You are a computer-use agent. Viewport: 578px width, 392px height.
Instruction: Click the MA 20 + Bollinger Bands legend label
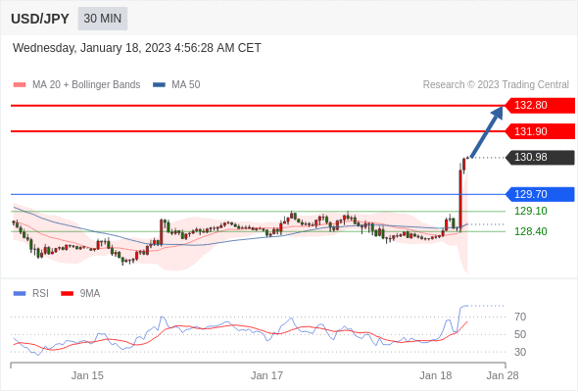(86, 85)
